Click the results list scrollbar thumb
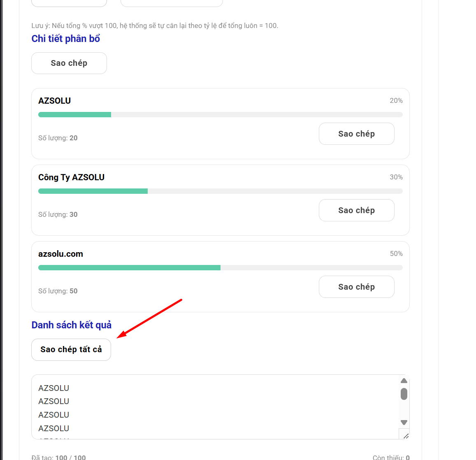 click(x=404, y=394)
